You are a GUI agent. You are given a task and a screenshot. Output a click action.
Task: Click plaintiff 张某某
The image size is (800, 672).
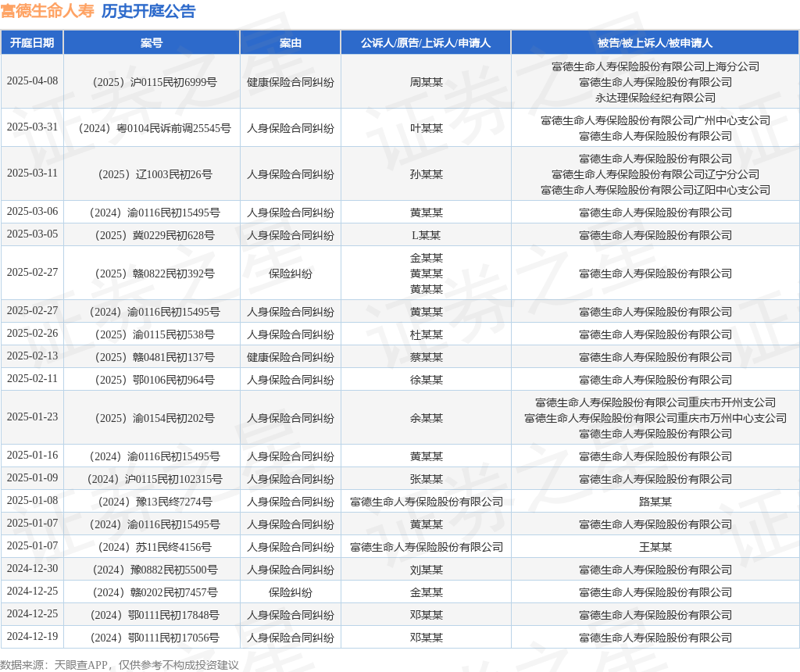pos(426,479)
